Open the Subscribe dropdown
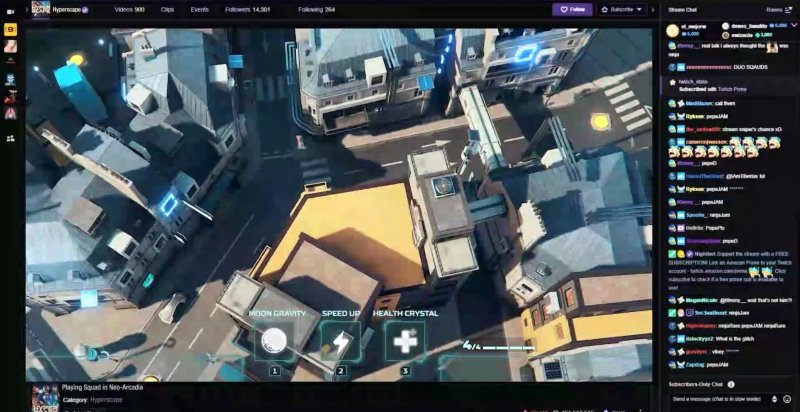Image resolution: width=800 pixels, height=412 pixels. (621, 9)
